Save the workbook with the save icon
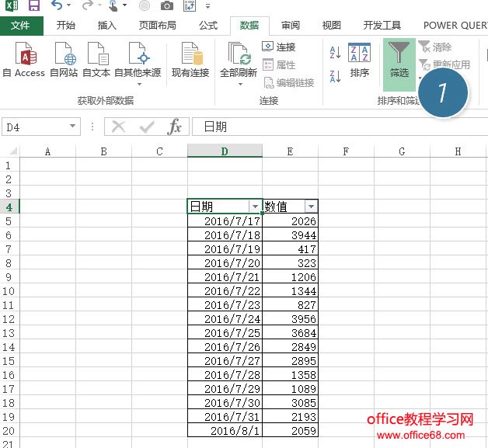The height and width of the screenshot is (448, 488). [34, 5]
